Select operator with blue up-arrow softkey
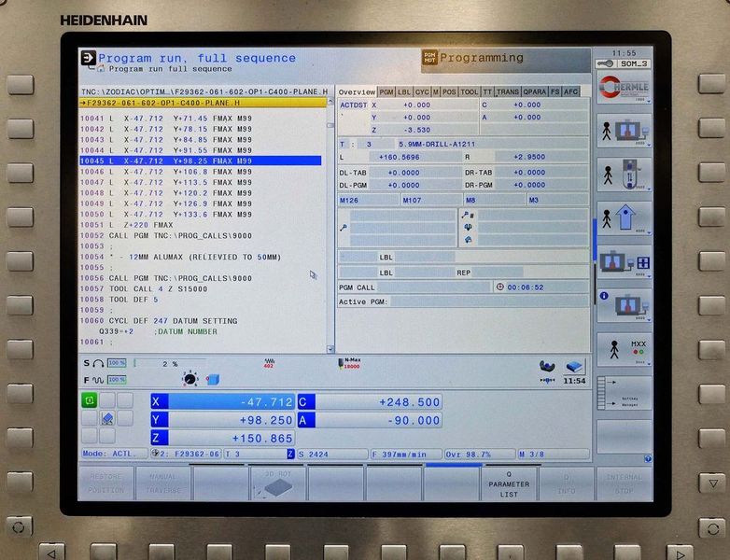730x560 pixels. click(x=624, y=218)
